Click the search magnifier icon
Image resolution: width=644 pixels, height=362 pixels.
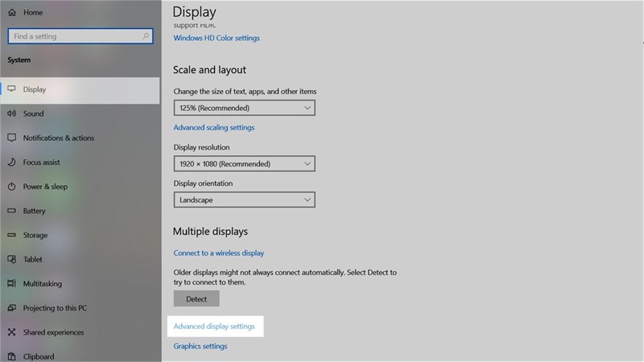tap(146, 36)
